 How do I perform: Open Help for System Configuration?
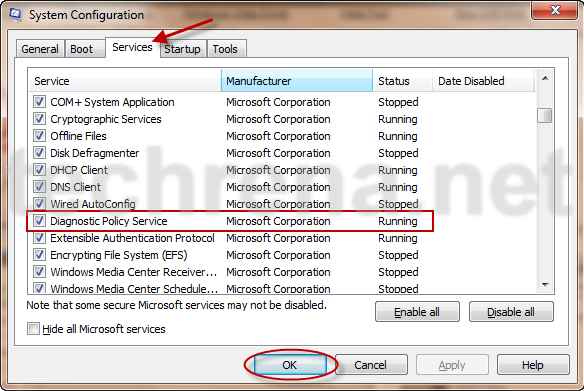(x=533, y=365)
